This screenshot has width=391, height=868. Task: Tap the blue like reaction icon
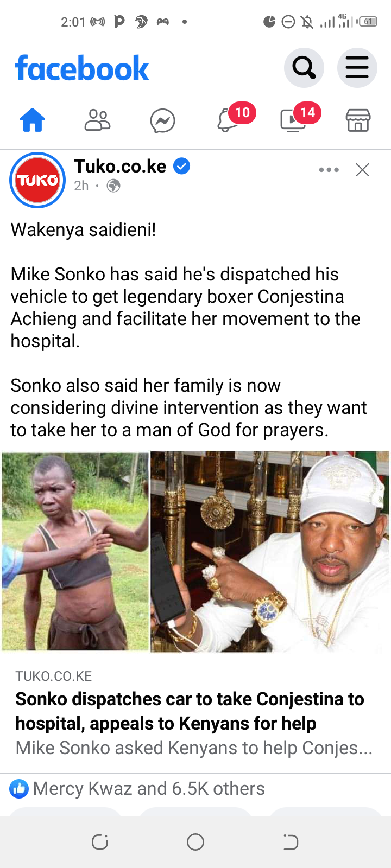pos(19,789)
